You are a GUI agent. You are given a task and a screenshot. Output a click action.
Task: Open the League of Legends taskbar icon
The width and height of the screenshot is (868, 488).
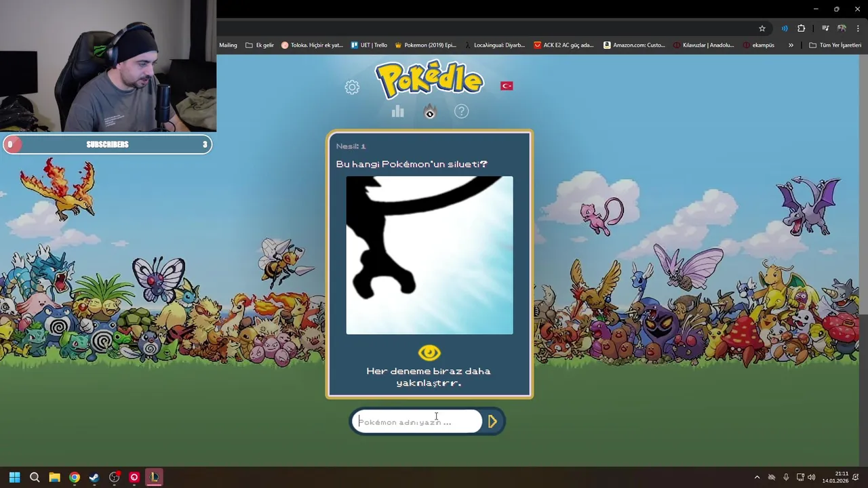(x=154, y=477)
